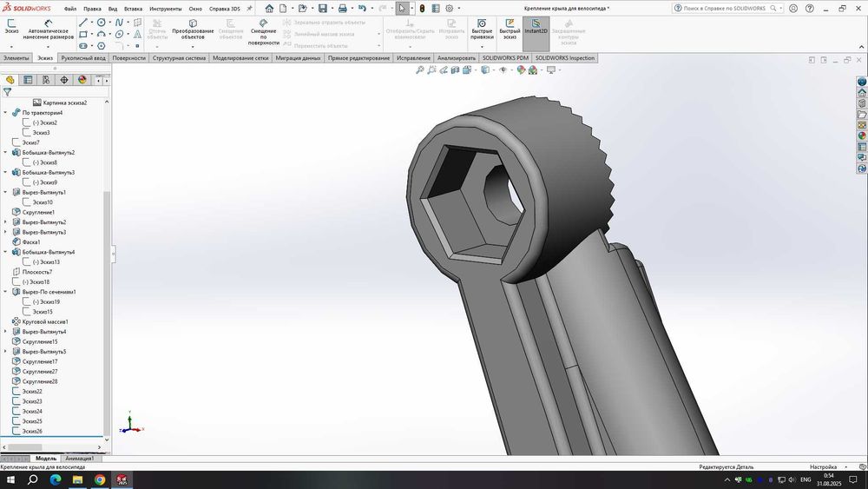
Task: Click the Section View icon
Action: [455, 69]
